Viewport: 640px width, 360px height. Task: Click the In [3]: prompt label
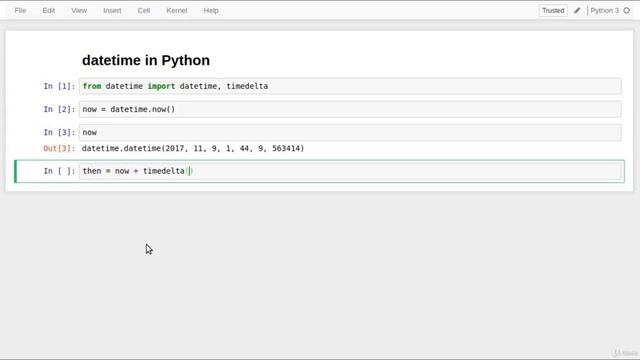pos(60,132)
